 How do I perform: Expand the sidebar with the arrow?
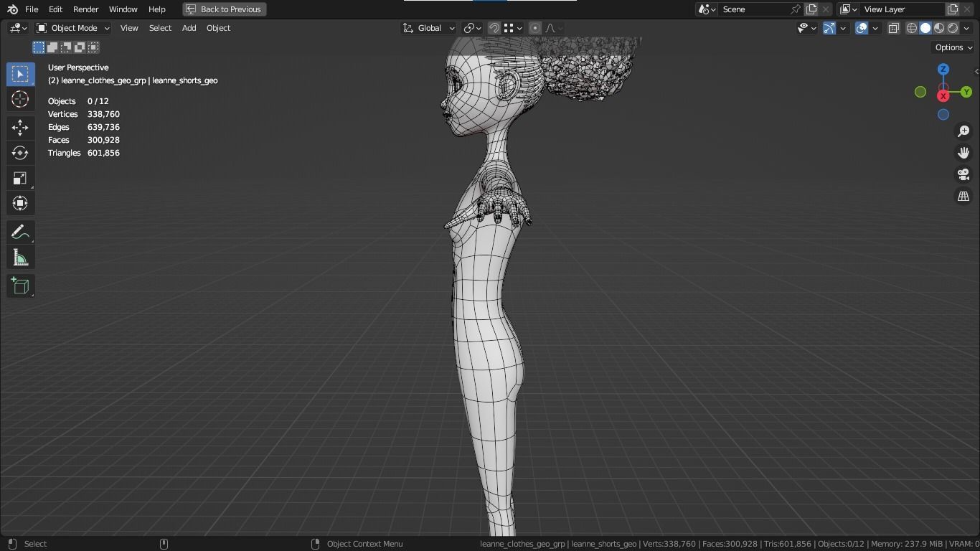pos(976,71)
